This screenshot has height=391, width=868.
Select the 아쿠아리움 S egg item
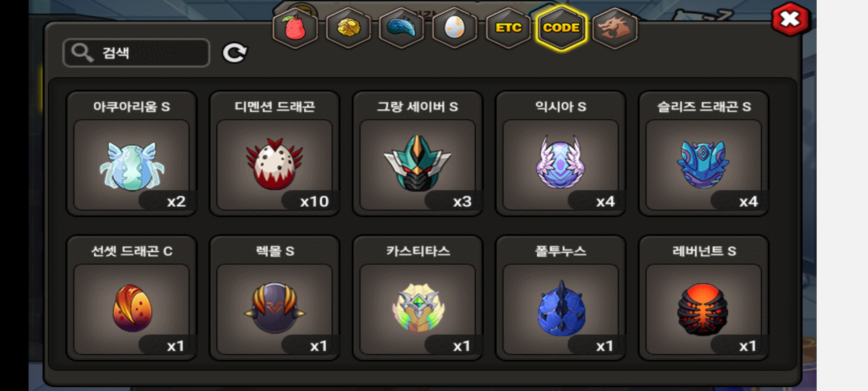click(132, 154)
